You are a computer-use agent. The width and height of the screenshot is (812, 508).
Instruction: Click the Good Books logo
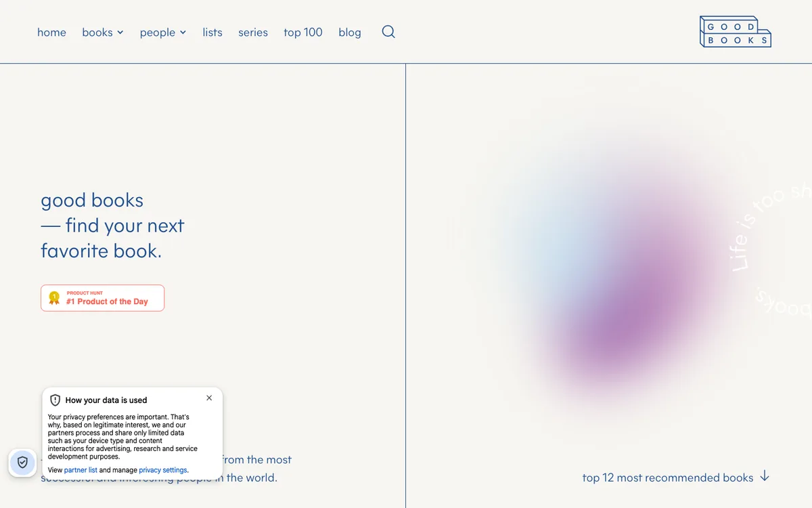pos(735,32)
